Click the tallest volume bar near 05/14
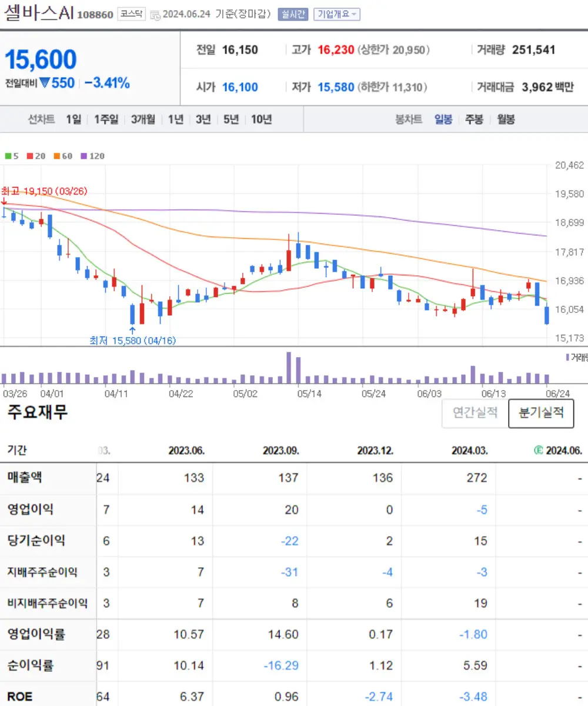The width and height of the screenshot is (588, 706). pos(289,368)
